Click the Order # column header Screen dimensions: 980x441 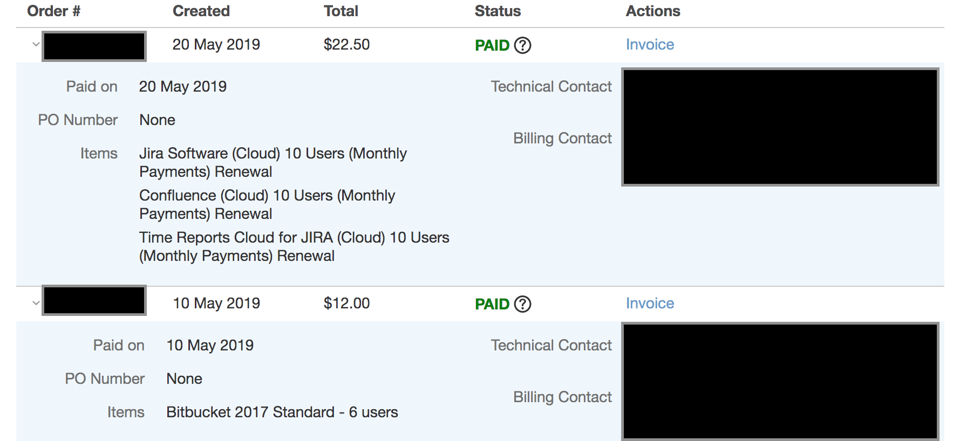pos(53,11)
